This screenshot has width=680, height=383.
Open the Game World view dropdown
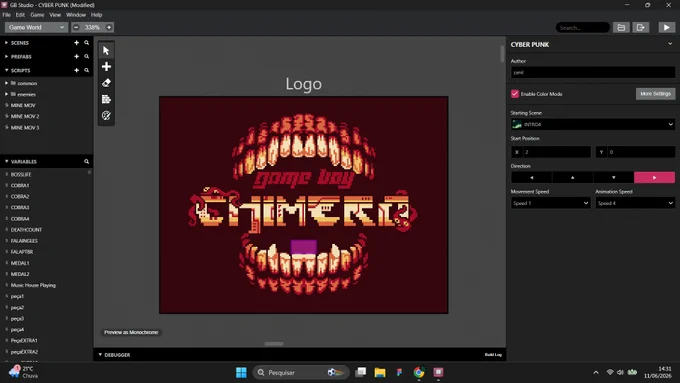pyautogui.click(x=36, y=27)
